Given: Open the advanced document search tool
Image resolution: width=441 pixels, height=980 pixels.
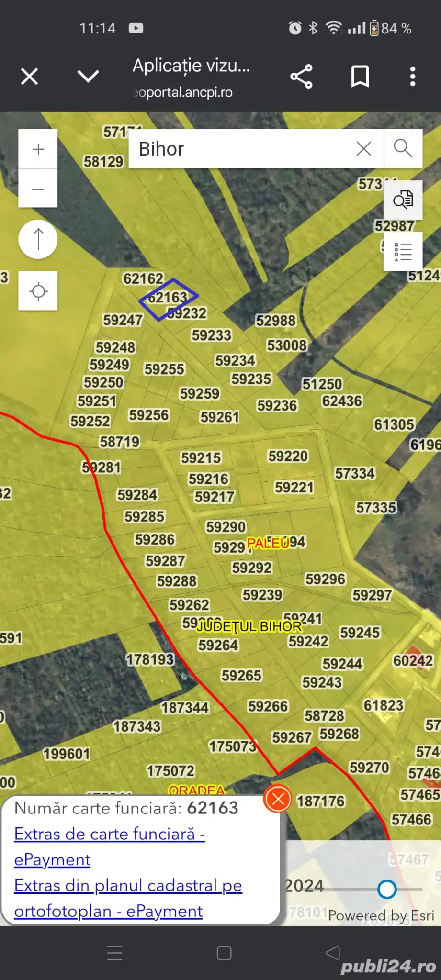Looking at the screenshot, I should (403, 200).
